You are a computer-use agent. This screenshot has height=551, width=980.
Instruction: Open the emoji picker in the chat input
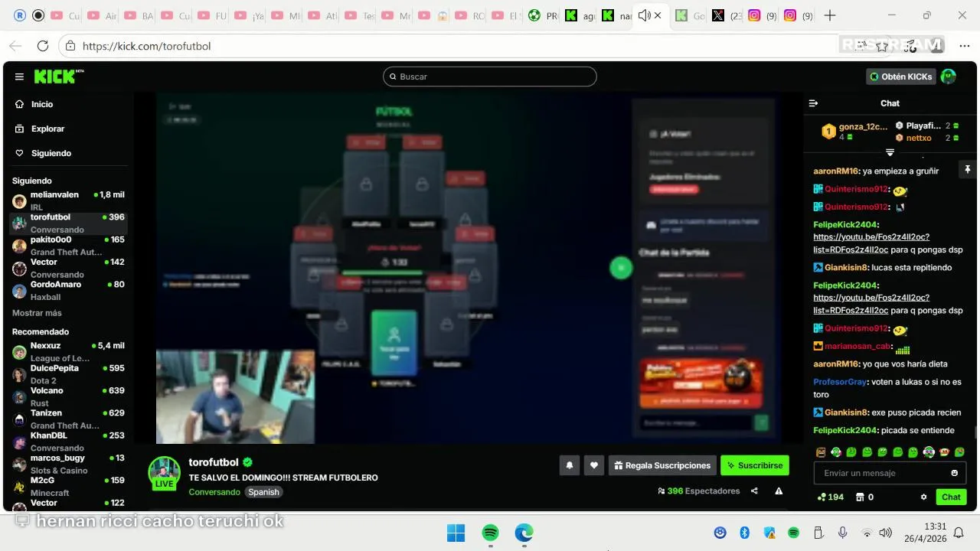[x=954, y=473]
